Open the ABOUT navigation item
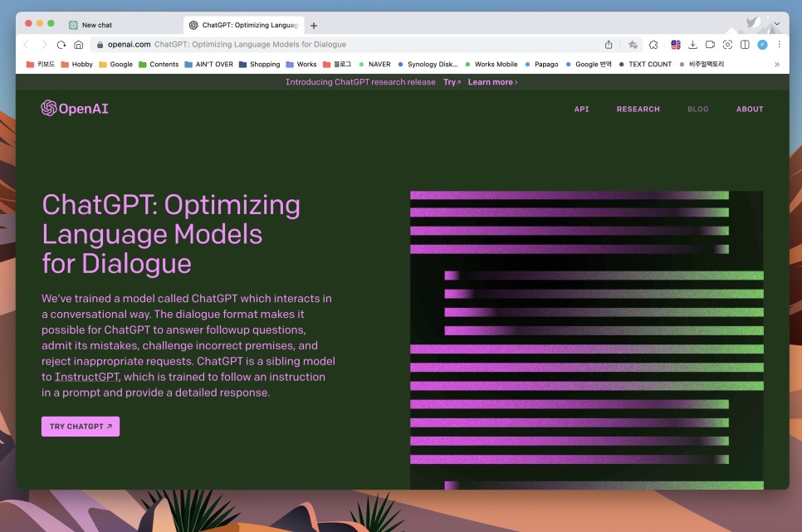The height and width of the screenshot is (532, 802). tap(750, 109)
